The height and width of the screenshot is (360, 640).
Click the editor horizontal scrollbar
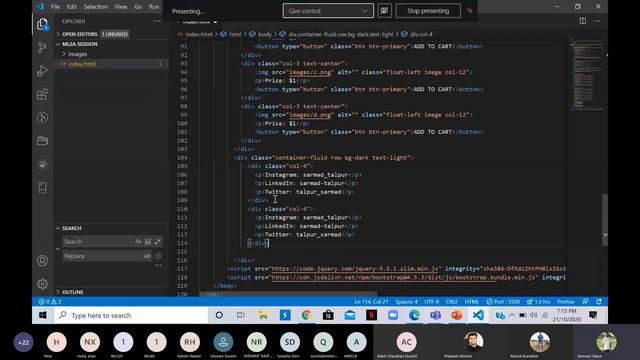(289, 293)
